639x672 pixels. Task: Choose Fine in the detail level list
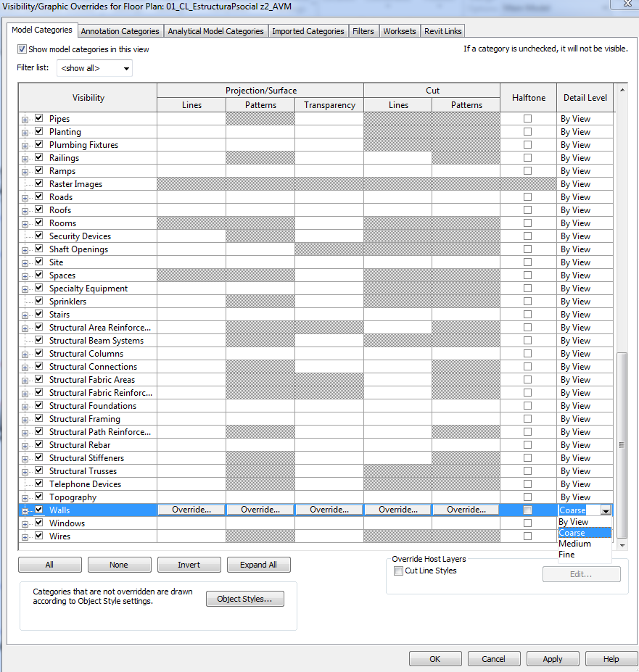pos(585,555)
